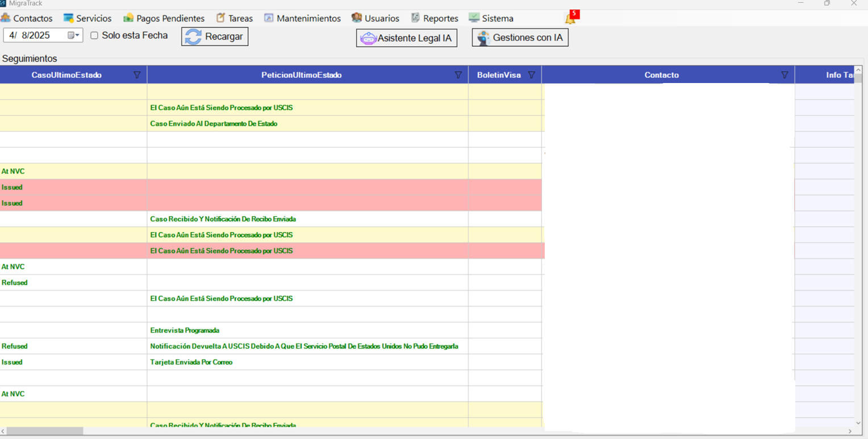868x439 pixels.
Task: Click the notification bell icon
Action: coord(570,19)
